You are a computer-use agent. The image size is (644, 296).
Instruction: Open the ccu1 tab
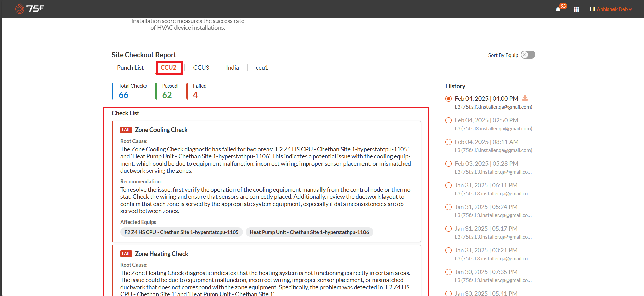(262, 68)
